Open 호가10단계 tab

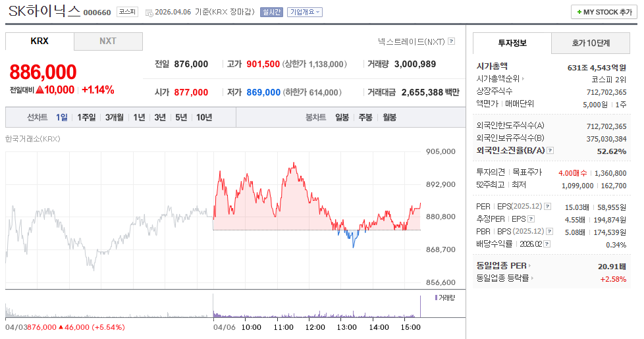pos(591,43)
